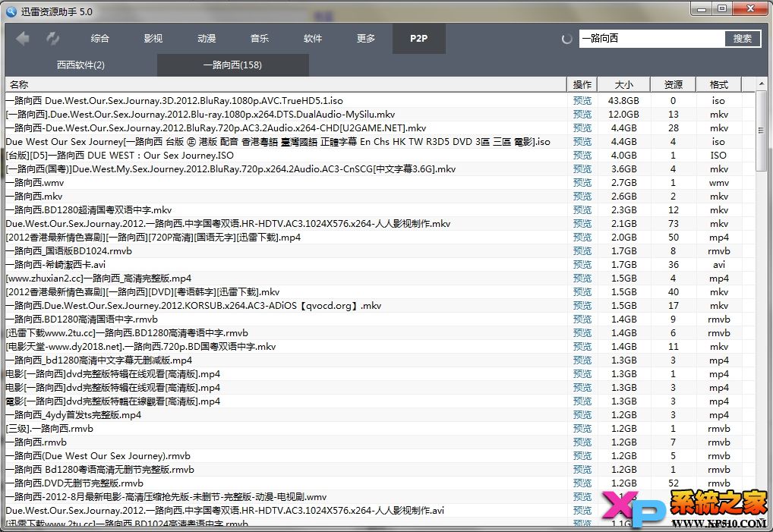Click the wmv format cell for 一路向西.wmv
This screenshot has width=773, height=532.
point(719,183)
